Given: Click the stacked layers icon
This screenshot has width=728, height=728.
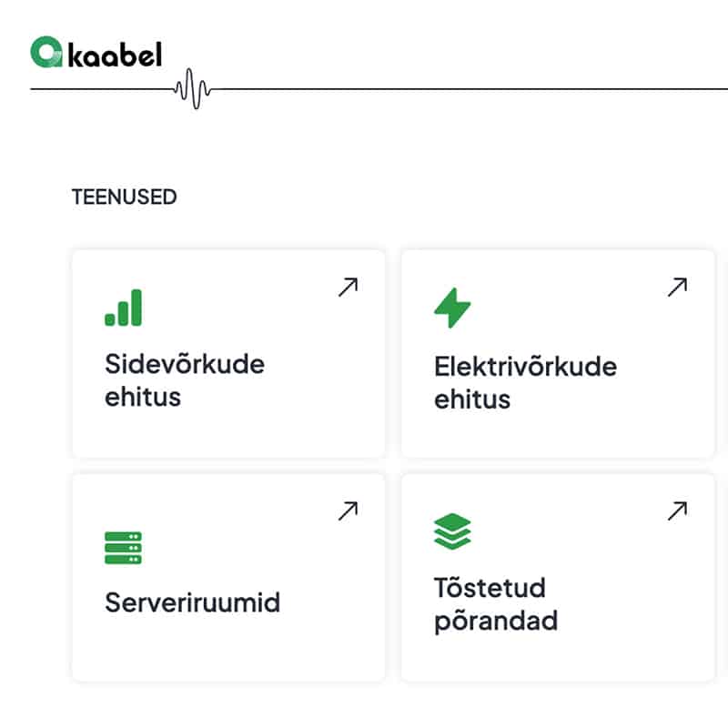Looking at the screenshot, I should pyautogui.click(x=452, y=531).
